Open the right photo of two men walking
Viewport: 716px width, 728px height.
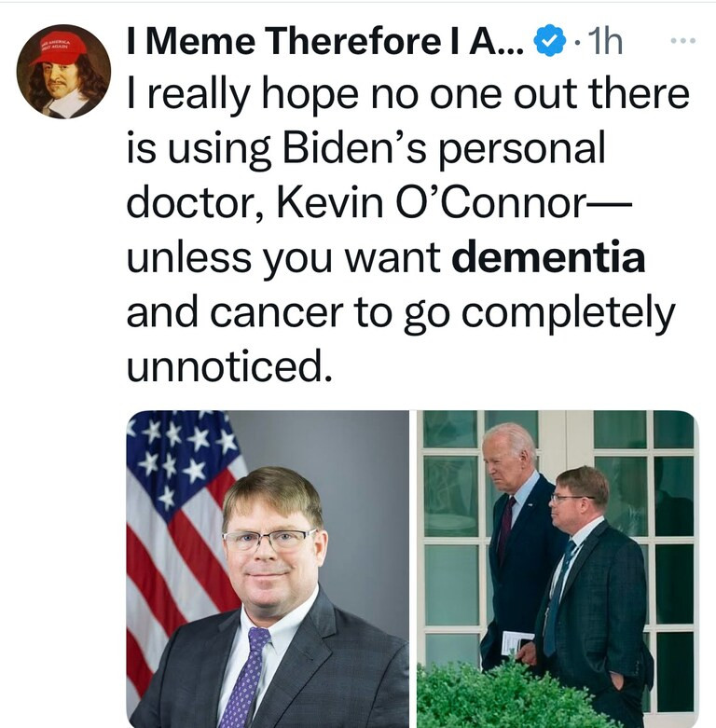coord(558,569)
